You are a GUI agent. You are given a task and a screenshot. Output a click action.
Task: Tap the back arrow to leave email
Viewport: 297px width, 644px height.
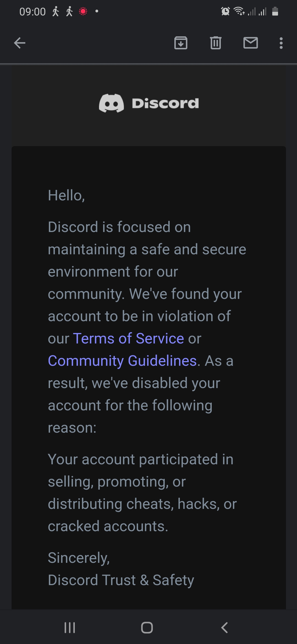point(20,43)
